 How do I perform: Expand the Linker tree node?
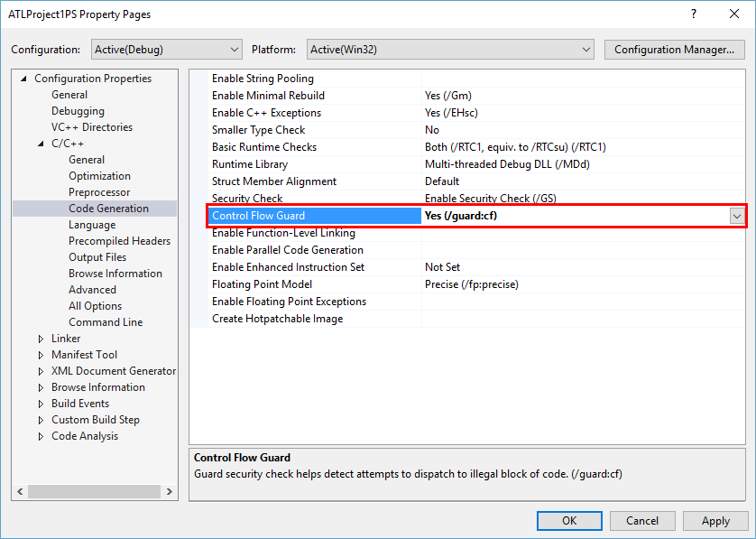(41, 339)
